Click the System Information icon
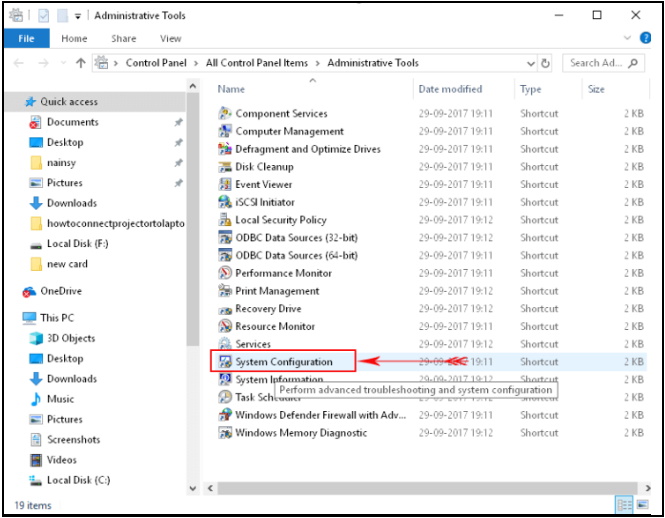 pos(225,379)
